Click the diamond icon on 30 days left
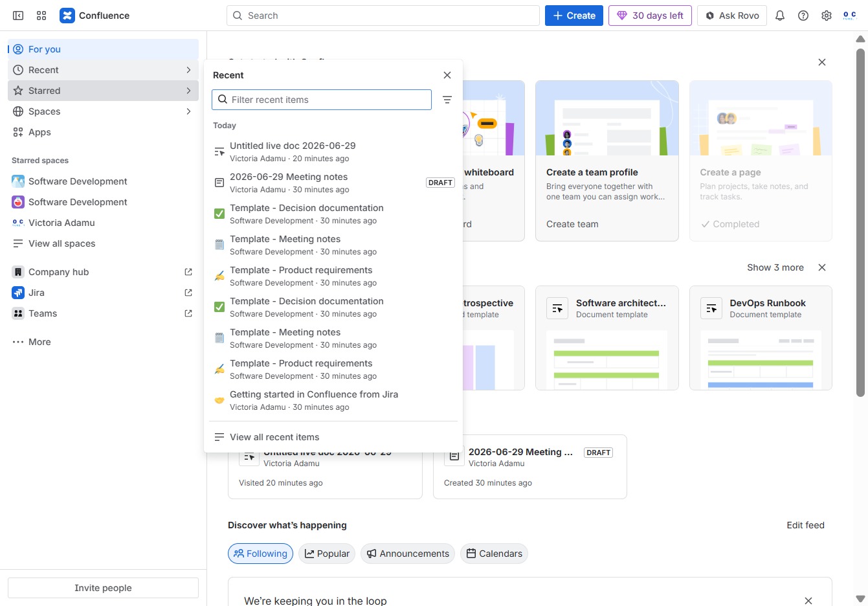Screen dimensions: 868x606 [x=622, y=16]
